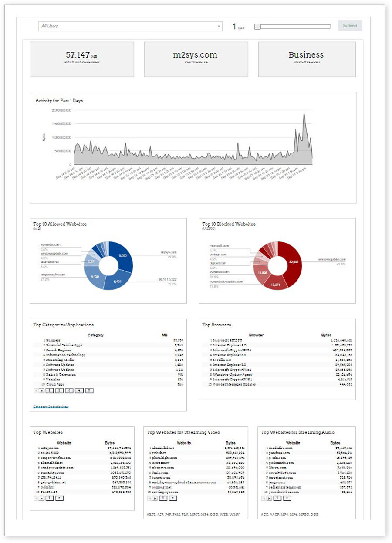Open page 2 of Top Websites table

(x=60, y=498)
